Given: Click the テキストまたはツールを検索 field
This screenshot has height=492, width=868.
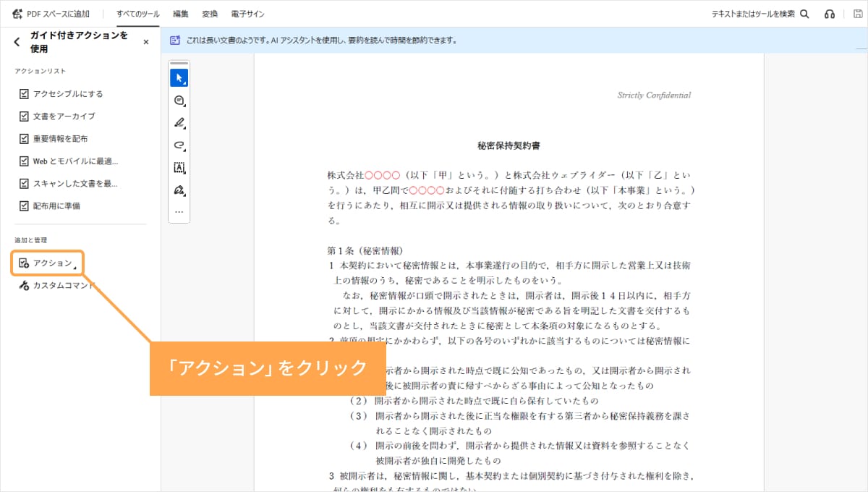Looking at the screenshot, I should 753,14.
